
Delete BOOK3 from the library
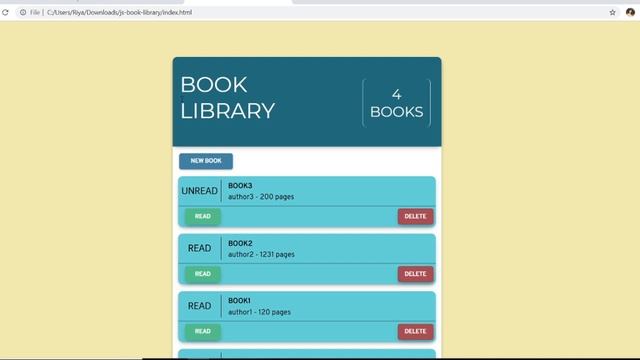(416, 216)
